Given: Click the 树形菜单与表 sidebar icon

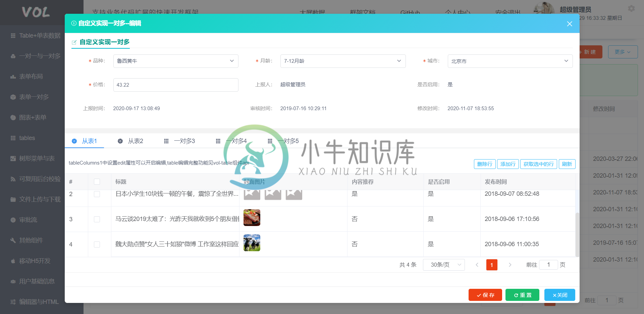Looking at the screenshot, I should click(13, 159).
